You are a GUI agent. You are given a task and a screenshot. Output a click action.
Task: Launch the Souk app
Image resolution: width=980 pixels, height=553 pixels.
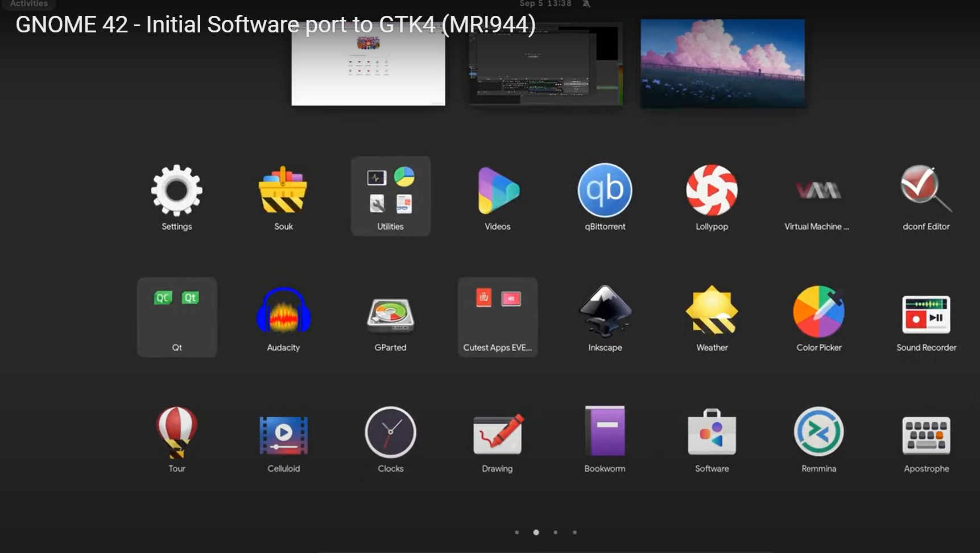283,197
